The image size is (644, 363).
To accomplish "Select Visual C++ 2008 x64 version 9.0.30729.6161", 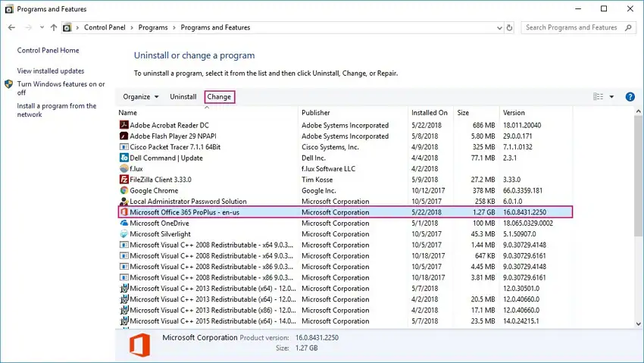I will tap(345, 255).
